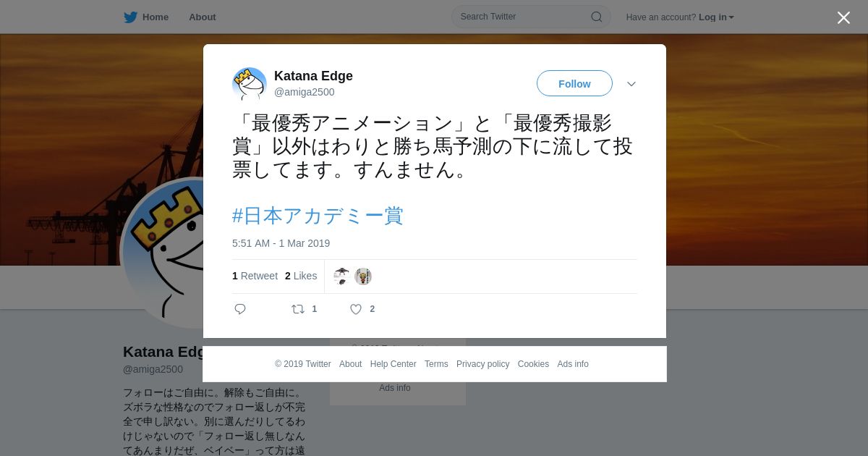Open the Log in dropdown

(x=716, y=17)
